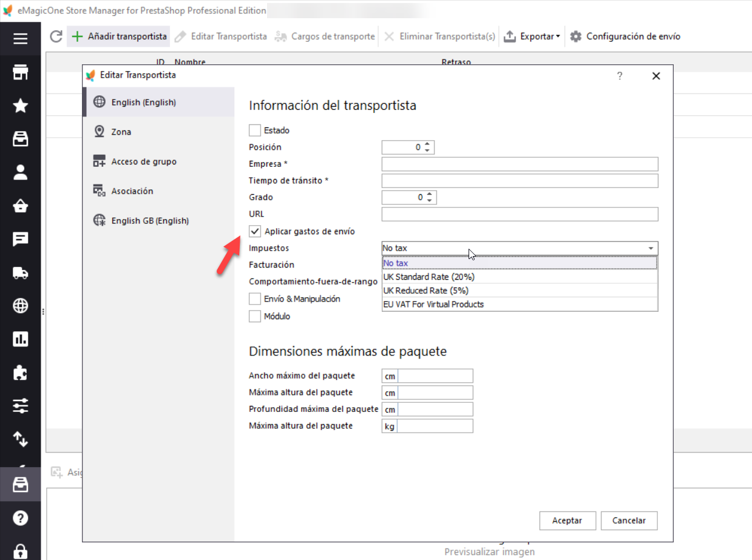
Task: Open the import/export arrows sidebar icon
Action: coord(21,438)
